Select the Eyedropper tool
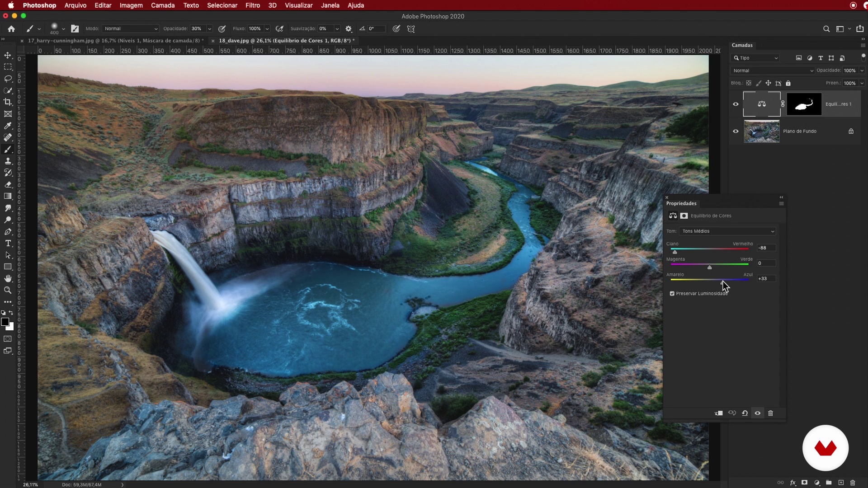 point(8,126)
